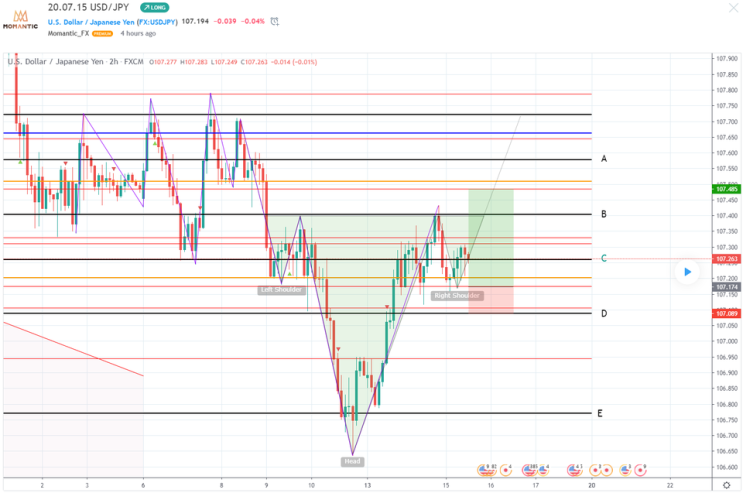The height and width of the screenshot is (493, 743).
Task: Close the idea with the X button
Action: 734,8
